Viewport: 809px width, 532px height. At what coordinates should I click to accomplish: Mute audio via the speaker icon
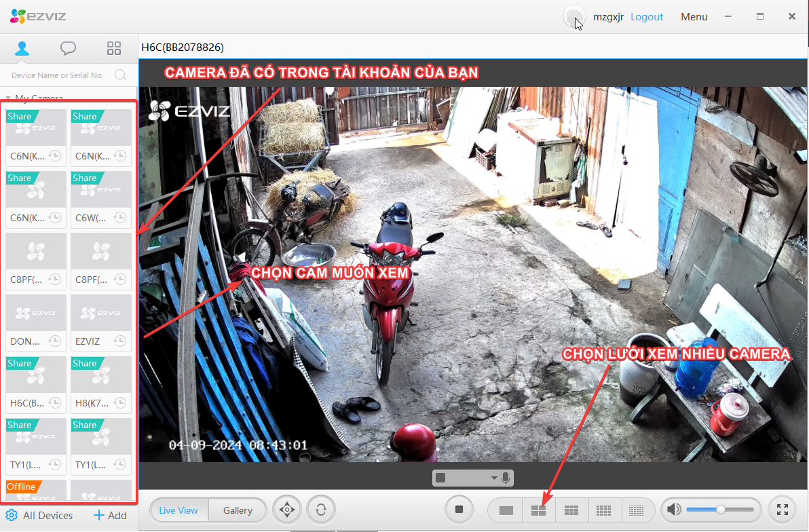click(674, 510)
